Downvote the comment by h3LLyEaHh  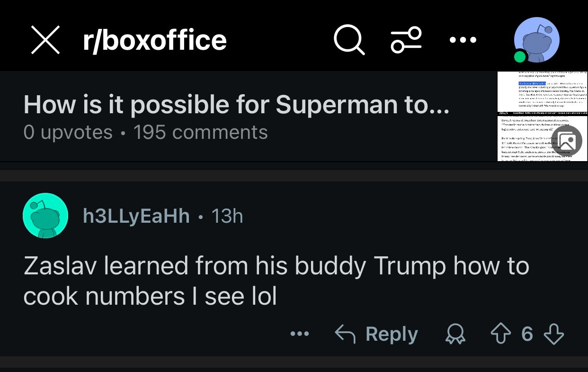point(553,334)
